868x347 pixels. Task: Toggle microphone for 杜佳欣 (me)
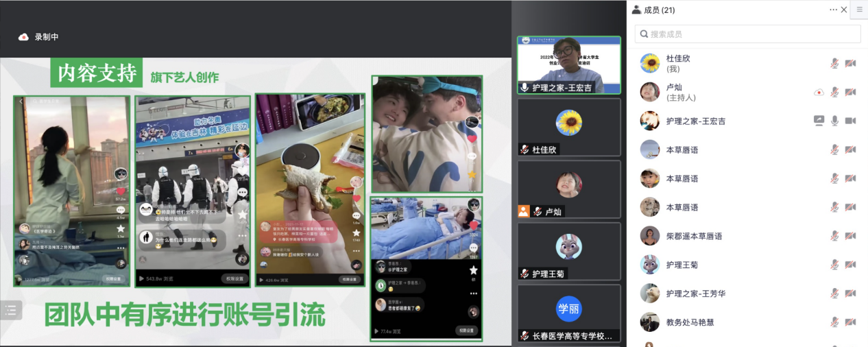(834, 63)
